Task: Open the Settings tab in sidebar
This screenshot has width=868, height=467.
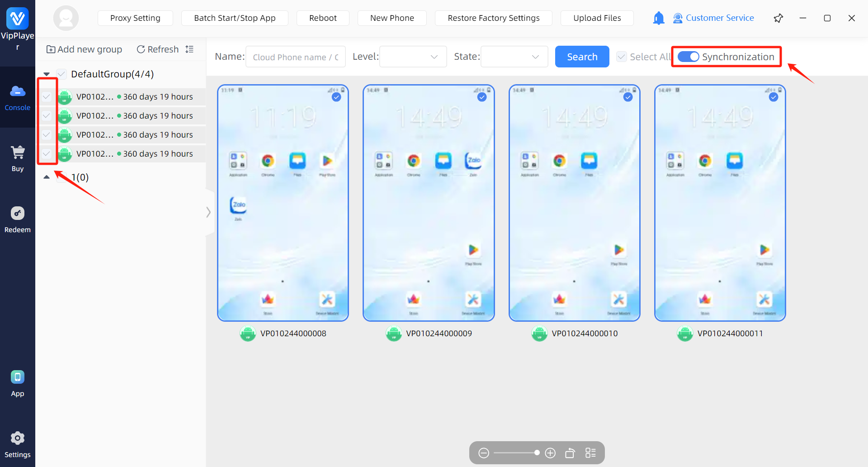Action: point(18,444)
